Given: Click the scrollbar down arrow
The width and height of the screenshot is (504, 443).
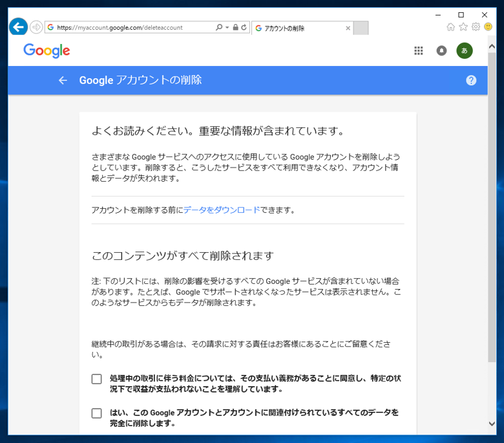Looking at the screenshot, I should coord(492,424).
